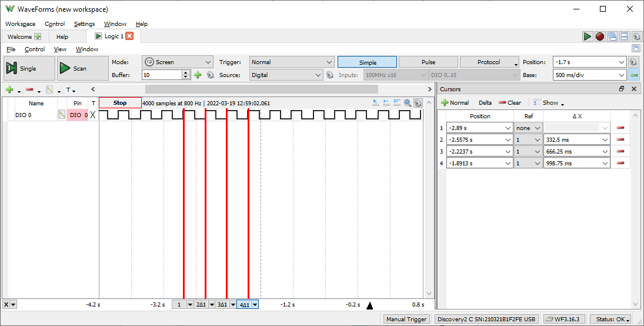Click the Buffer number input field
Image resolution: width=644 pixels, height=326 pixels.
162,75
